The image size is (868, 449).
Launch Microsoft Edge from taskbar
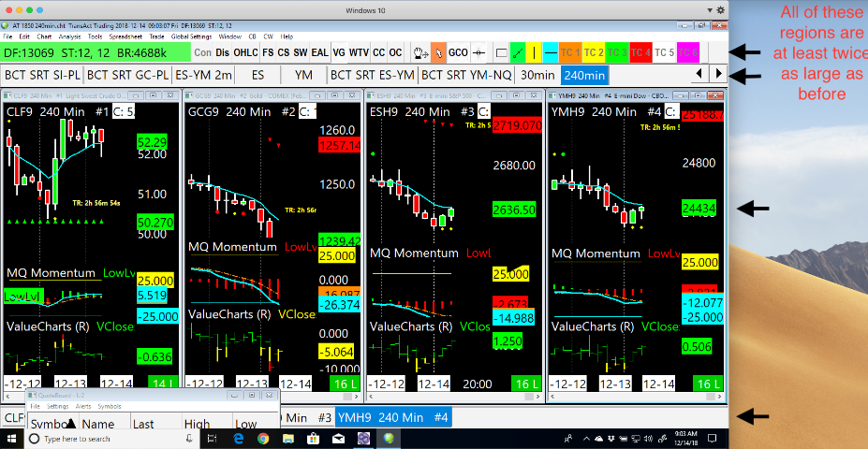point(238,439)
